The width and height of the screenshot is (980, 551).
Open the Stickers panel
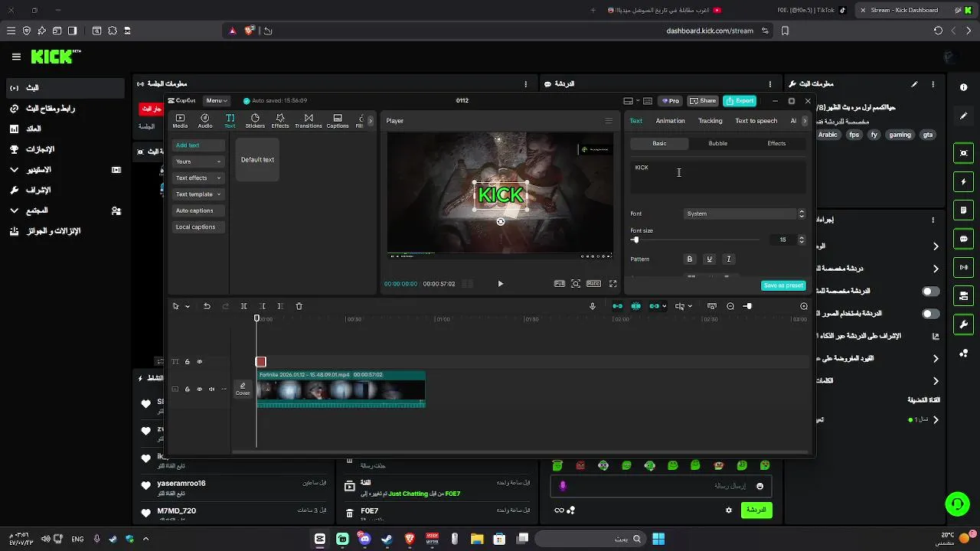click(x=255, y=121)
